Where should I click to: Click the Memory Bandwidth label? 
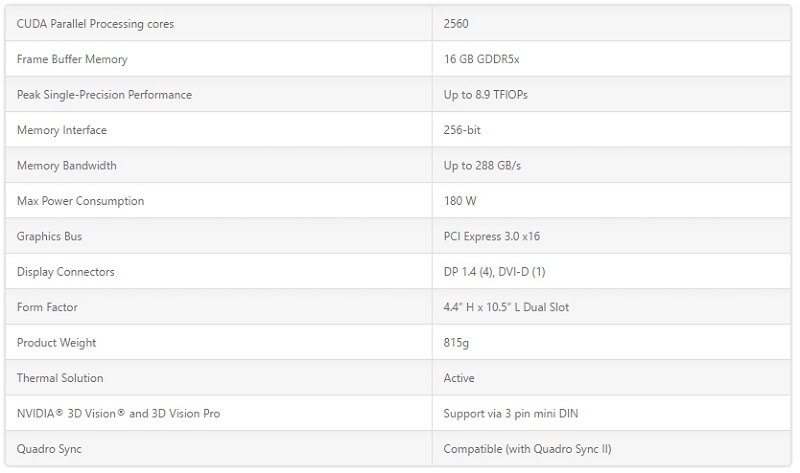[67, 165]
